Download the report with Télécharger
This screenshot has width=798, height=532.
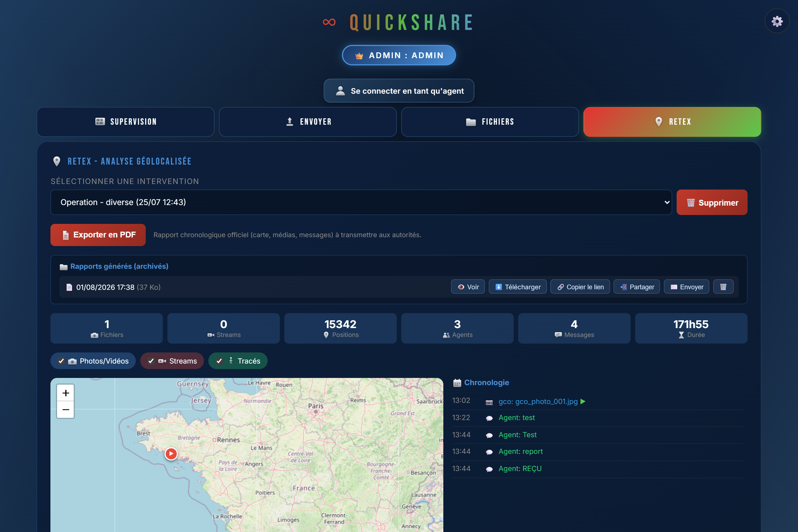[517, 287]
